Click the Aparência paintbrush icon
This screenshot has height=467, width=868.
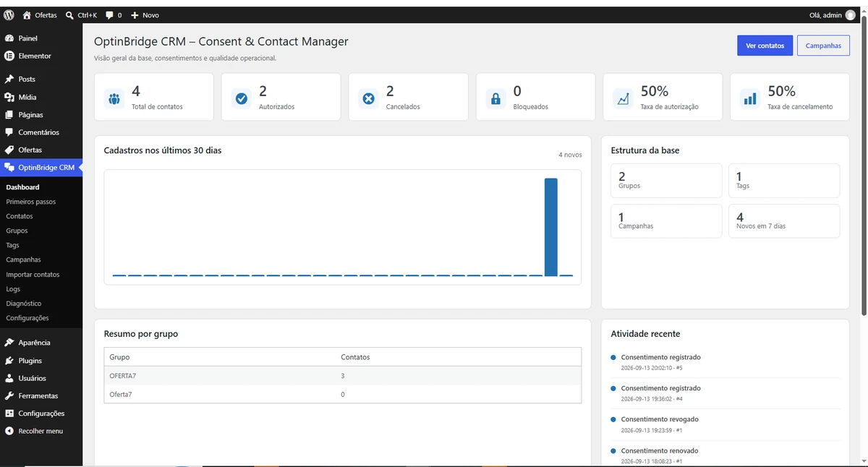[9, 343]
